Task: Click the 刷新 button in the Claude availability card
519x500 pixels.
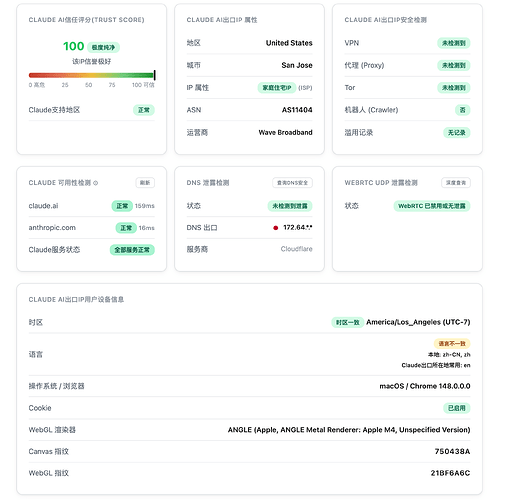Action: [145, 183]
